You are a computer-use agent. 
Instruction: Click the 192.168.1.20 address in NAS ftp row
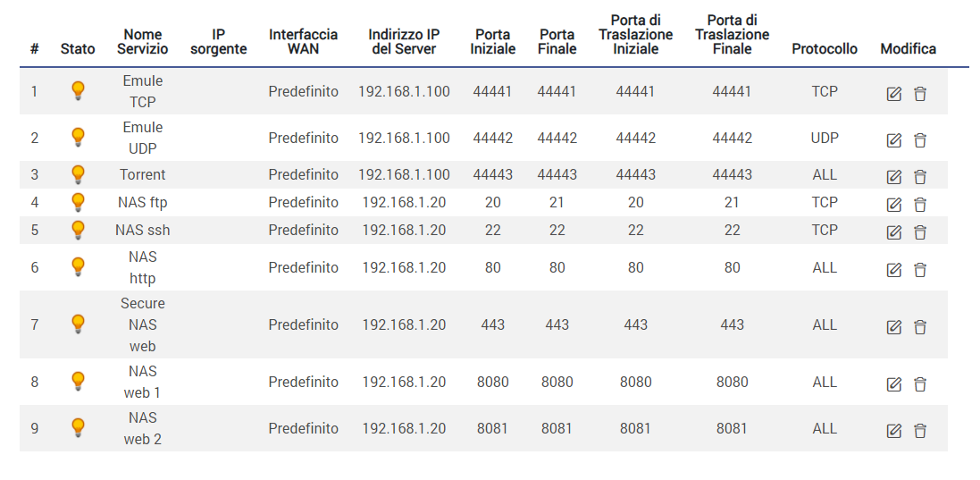[404, 202]
